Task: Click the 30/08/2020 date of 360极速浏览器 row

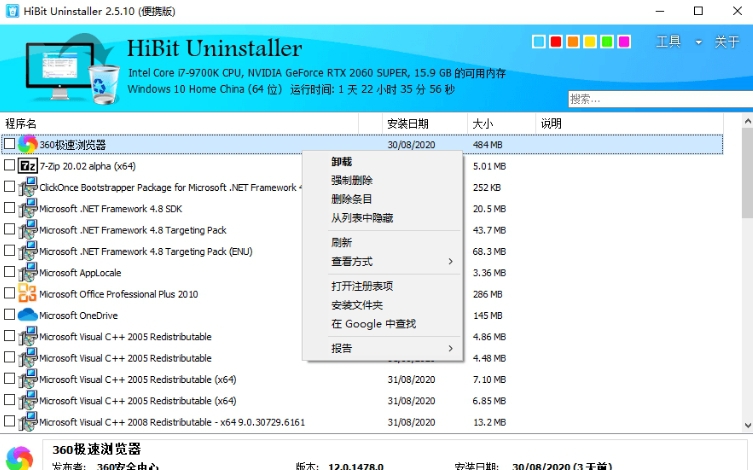Action: point(411,145)
